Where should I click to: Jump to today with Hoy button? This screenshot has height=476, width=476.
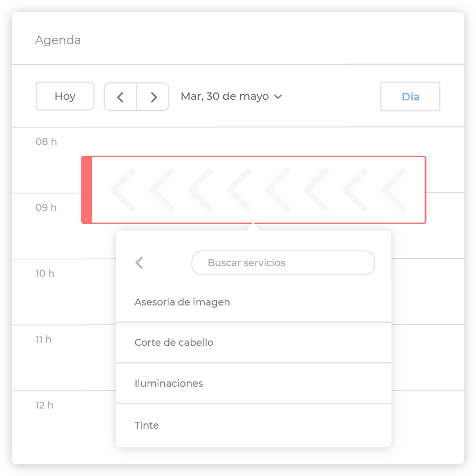point(65,97)
